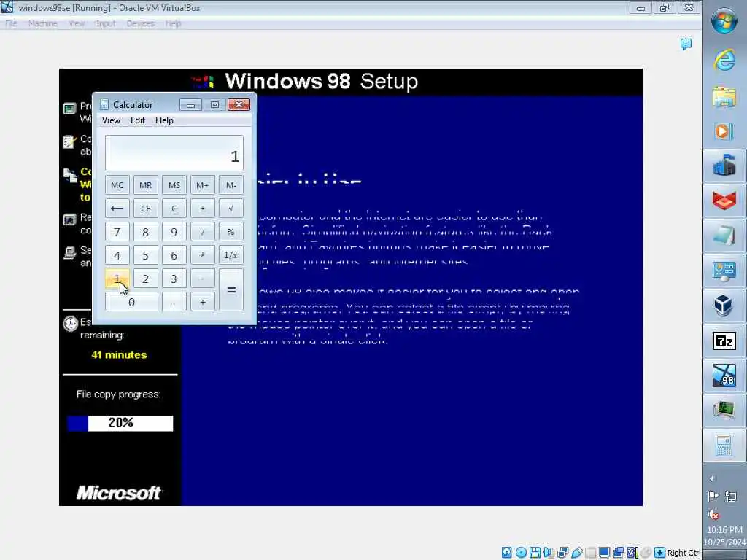This screenshot has height=560, width=747.
Task: Click the muted volume tray icon
Action: coord(713,514)
